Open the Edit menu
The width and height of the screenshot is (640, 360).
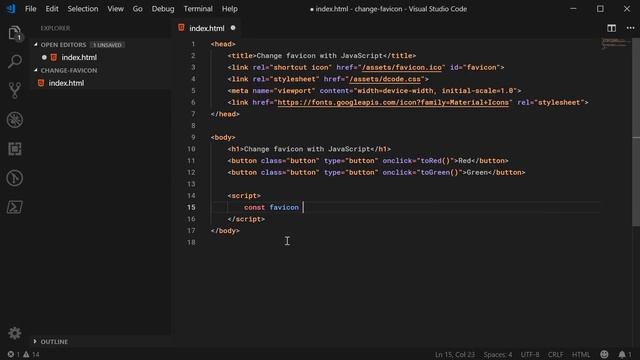click(52, 9)
